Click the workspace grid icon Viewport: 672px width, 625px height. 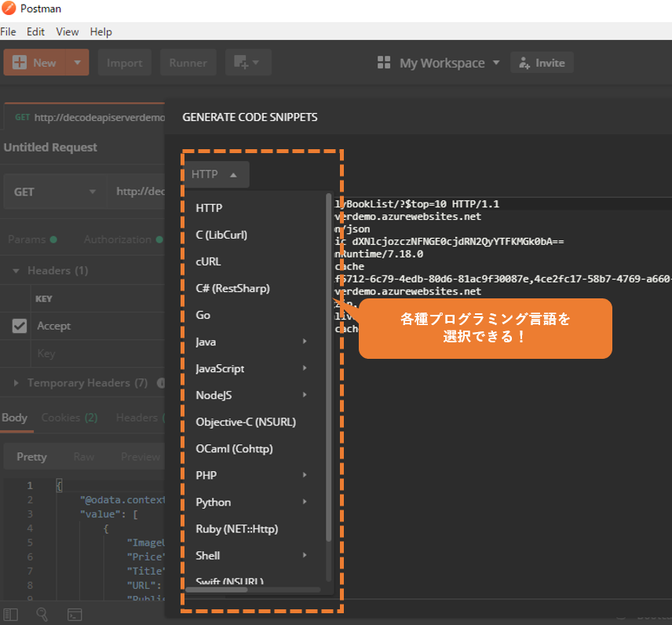384,63
